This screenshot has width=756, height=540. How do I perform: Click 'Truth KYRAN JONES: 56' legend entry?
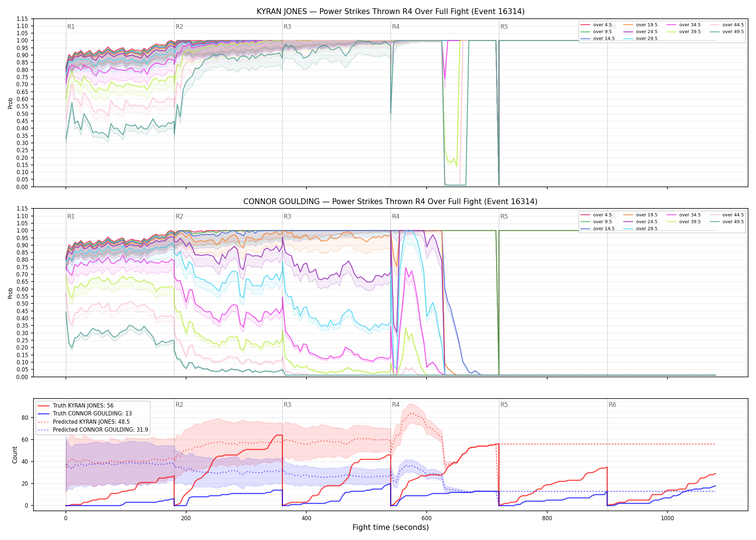tap(76, 406)
